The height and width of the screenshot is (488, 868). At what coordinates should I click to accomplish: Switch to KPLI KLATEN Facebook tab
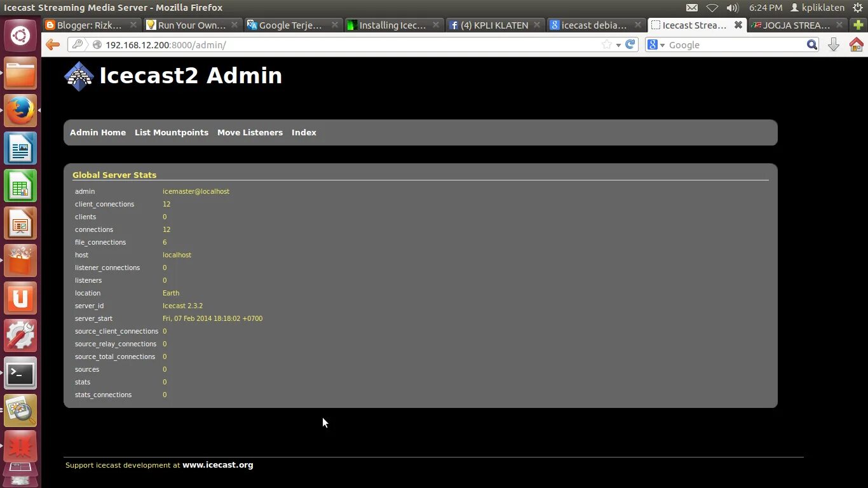click(496, 25)
